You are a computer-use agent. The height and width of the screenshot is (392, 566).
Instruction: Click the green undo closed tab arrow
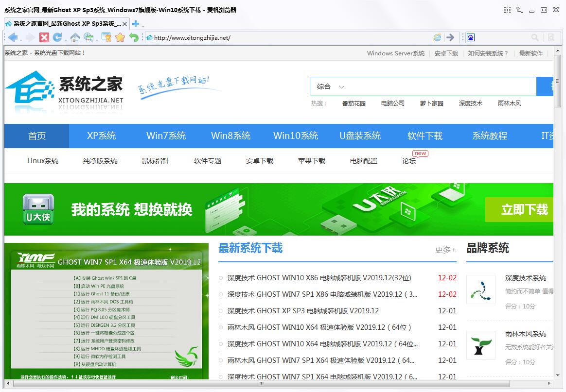134,37
